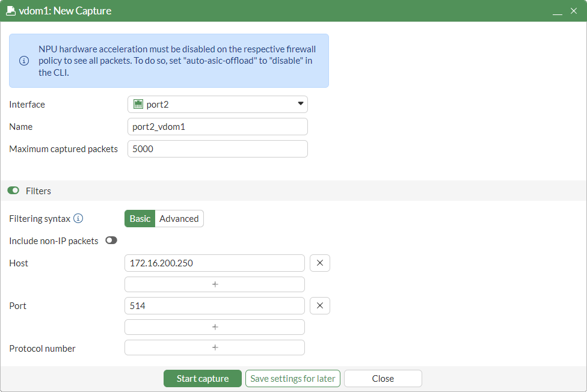Disable the Filters section
The width and height of the screenshot is (587, 392).
pos(13,190)
